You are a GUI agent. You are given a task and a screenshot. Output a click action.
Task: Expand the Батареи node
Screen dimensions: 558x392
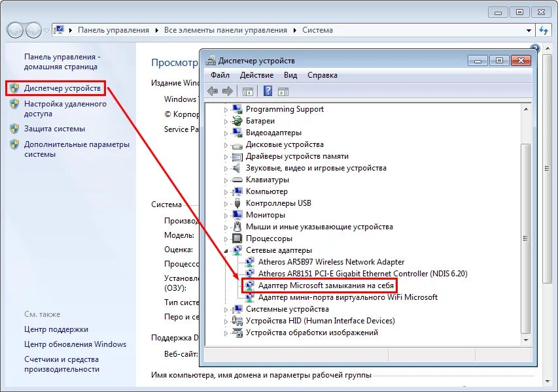point(226,122)
